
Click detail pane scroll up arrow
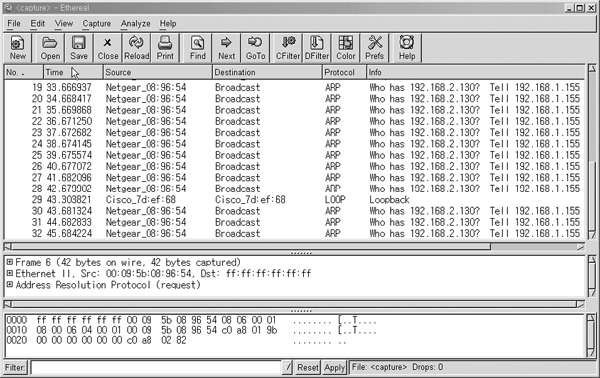(592, 260)
